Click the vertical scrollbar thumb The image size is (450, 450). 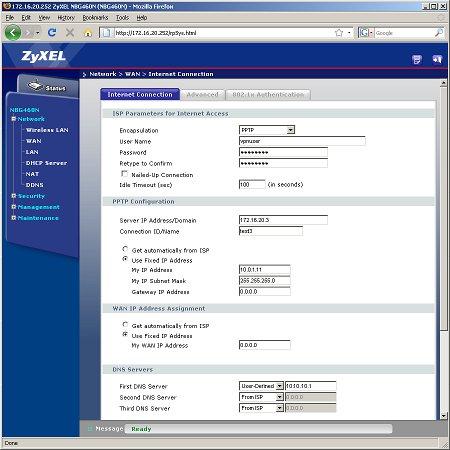443,209
